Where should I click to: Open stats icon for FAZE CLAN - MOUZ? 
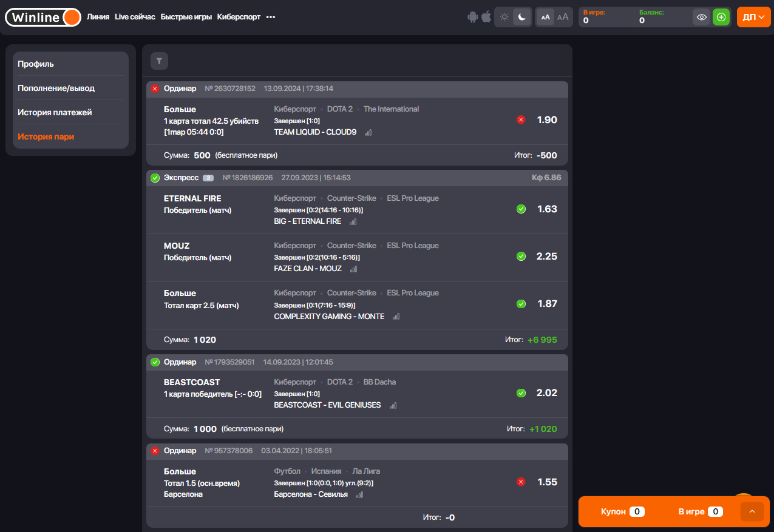point(353,269)
